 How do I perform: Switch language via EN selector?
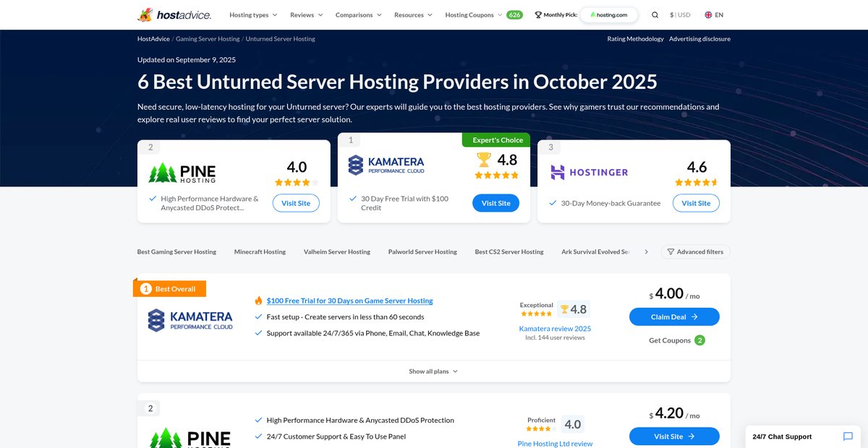click(x=714, y=14)
